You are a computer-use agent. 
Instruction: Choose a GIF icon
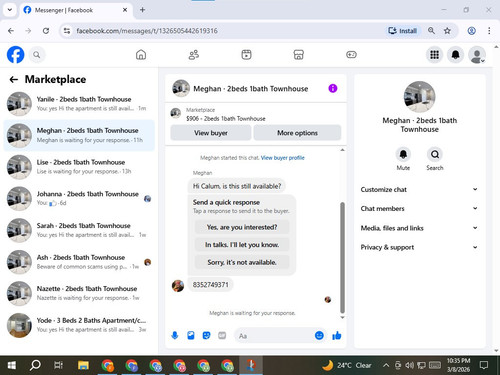[x=222, y=335]
